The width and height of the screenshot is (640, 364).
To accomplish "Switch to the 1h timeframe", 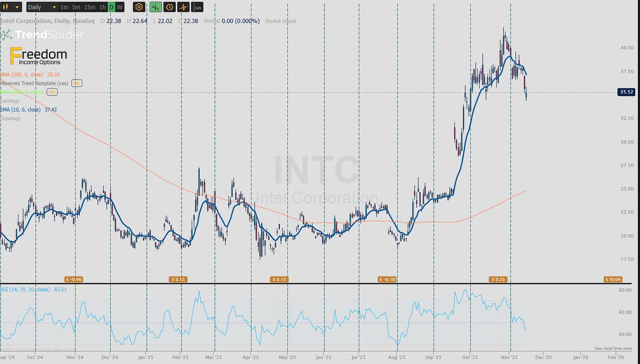I will pyautogui.click(x=102, y=7).
